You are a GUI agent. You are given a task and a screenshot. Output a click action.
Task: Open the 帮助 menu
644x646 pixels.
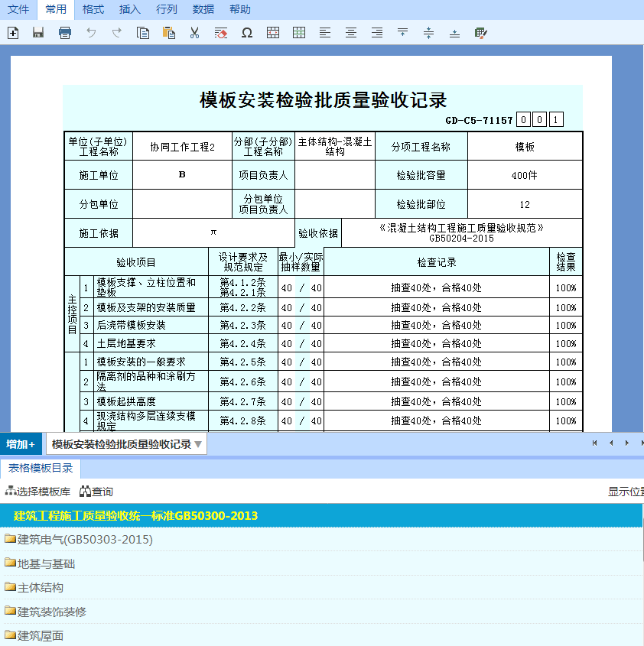pos(240,9)
